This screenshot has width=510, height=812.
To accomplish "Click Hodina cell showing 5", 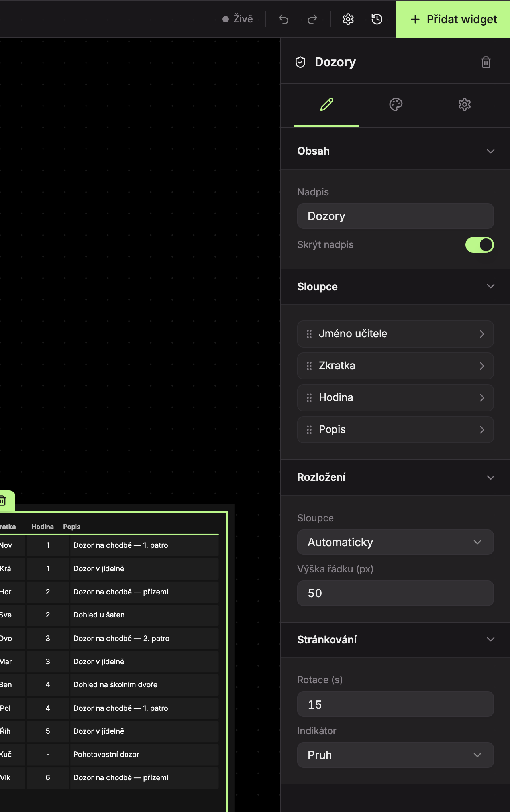I will [x=48, y=731].
